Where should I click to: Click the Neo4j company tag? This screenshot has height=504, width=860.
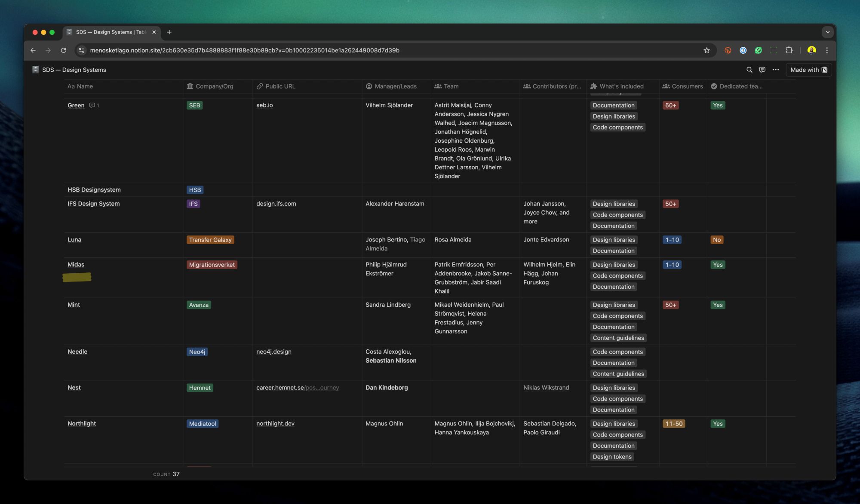click(x=197, y=352)
